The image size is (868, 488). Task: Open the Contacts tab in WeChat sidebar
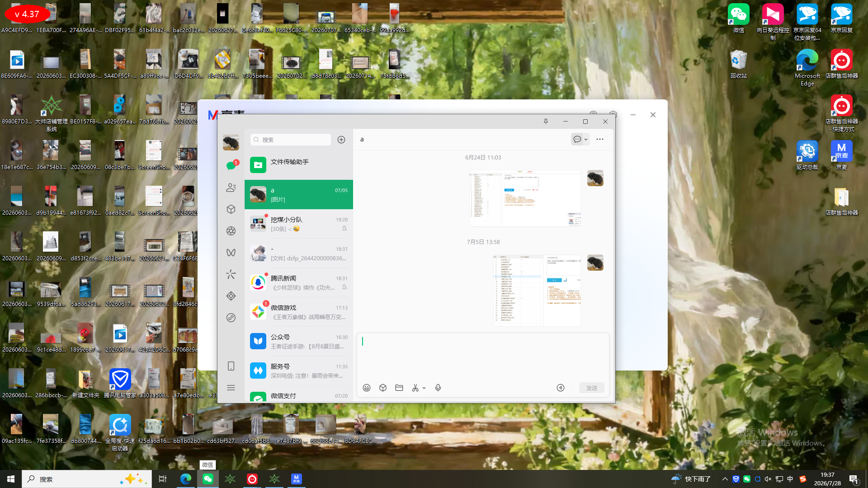231,188
